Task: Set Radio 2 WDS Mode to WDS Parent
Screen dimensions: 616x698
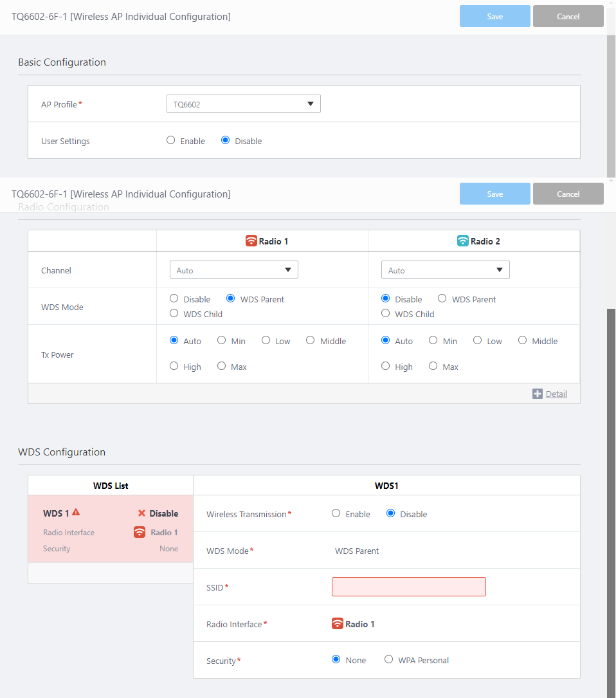Action: tap(442, 298)
